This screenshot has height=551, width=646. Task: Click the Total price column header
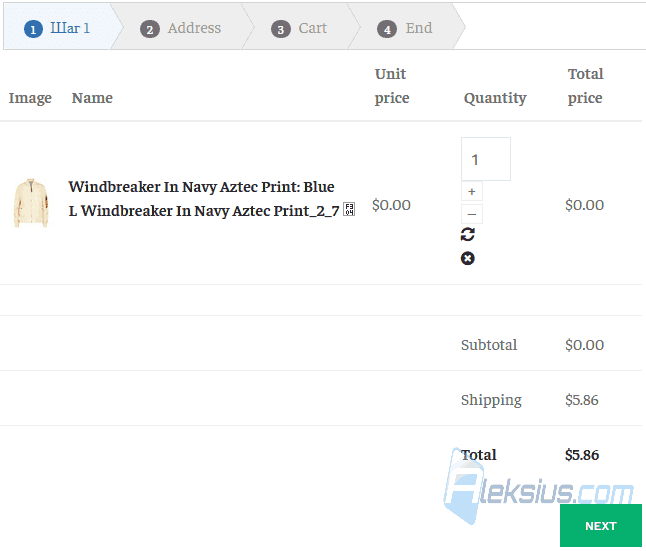[585, 86]
